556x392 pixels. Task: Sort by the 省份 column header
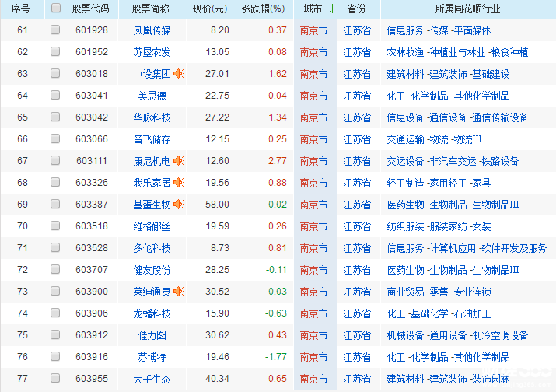[356, 9]
